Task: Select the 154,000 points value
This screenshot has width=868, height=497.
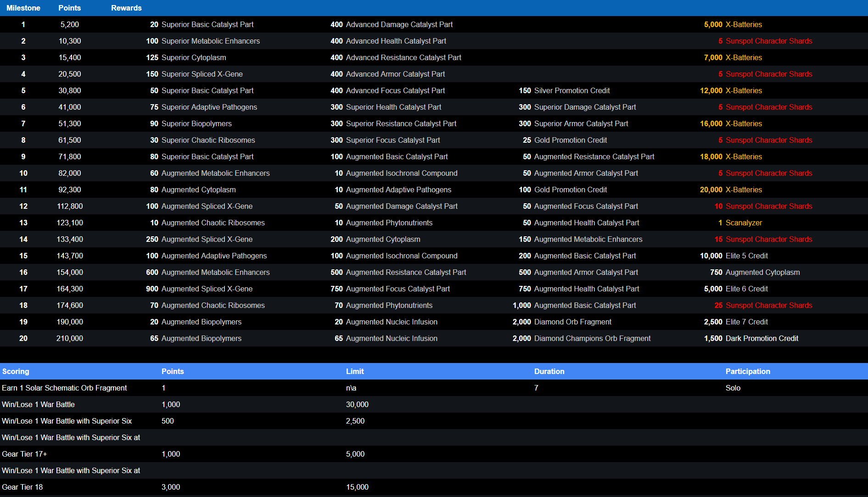Action: tap(70, 272)
